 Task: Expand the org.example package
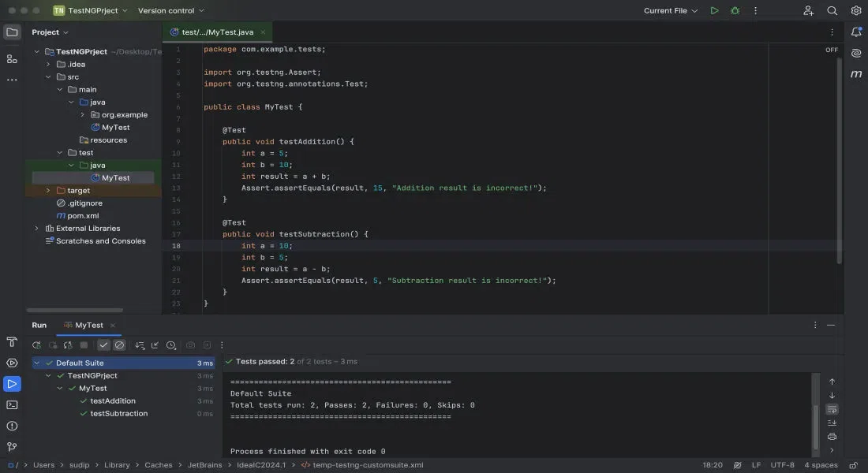(83, 114)
